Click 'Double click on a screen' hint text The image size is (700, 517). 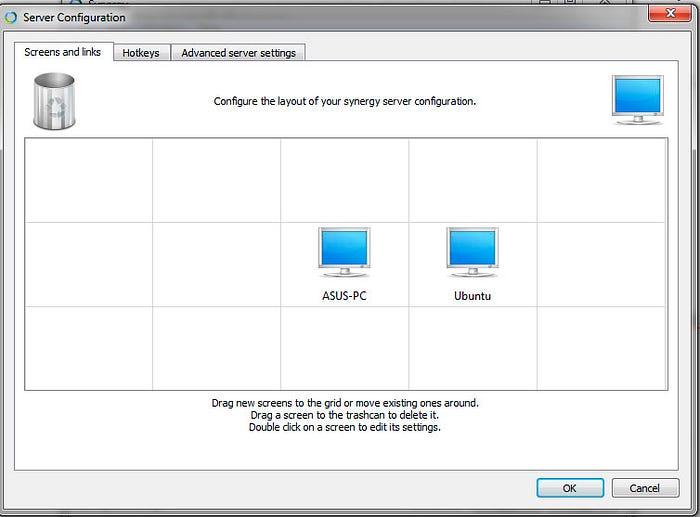pyautogui.click(x=345, y=427)
